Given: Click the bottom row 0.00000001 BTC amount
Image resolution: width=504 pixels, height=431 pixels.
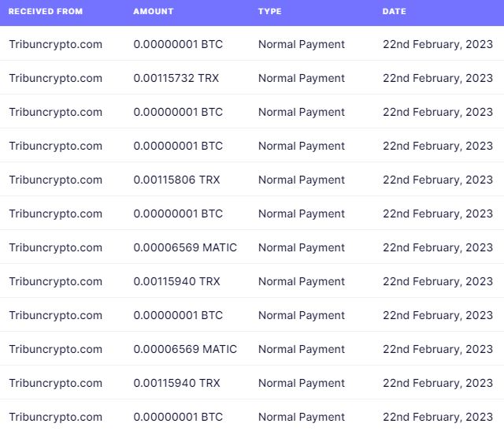Looking at the screenshot, I should tap(178, 417).
